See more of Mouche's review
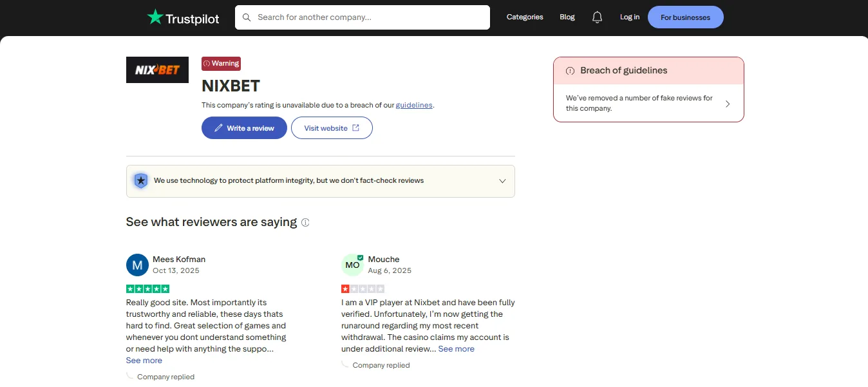 pos(457,349)
